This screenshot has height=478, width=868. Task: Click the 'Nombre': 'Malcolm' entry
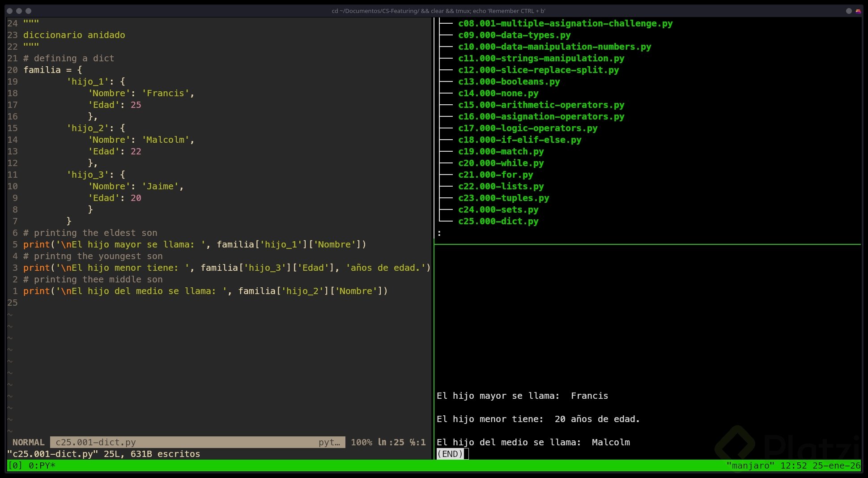[x=141, y=140]
